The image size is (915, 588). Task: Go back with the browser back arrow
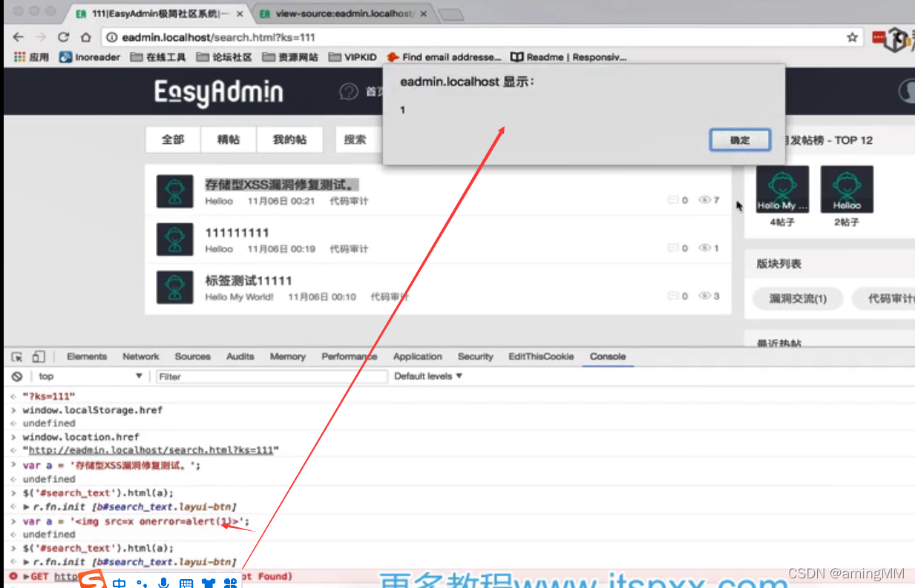pyautogui.click(x=19, y=37)
